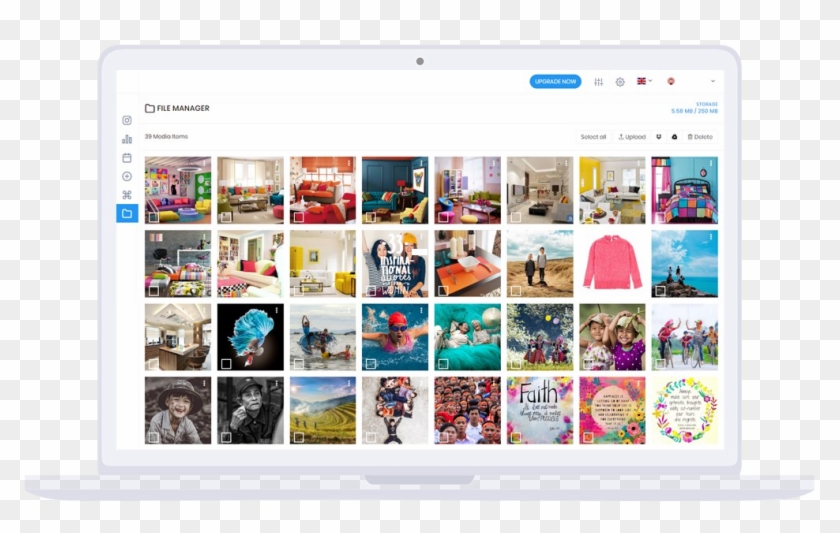Screen dimensions: 840x533
Task: Open the kitchen interior thumbnail
Action: [x=178, y=337]
